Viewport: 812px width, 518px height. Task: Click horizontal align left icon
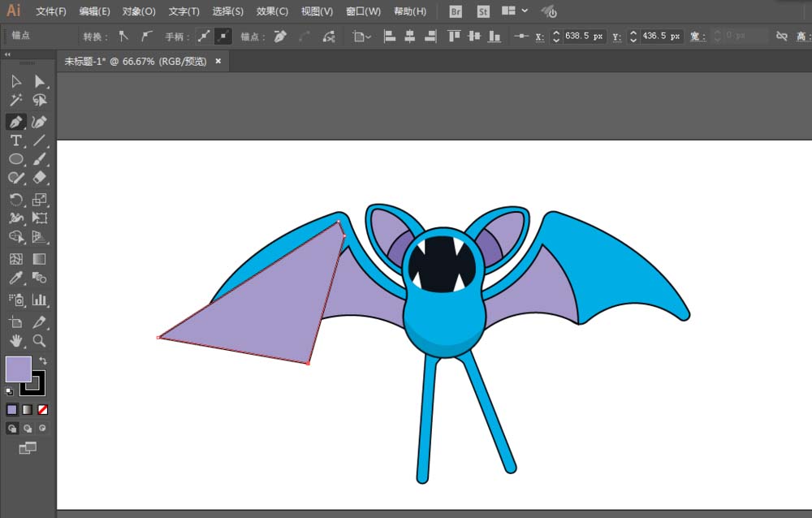click(x=390, y=37)
